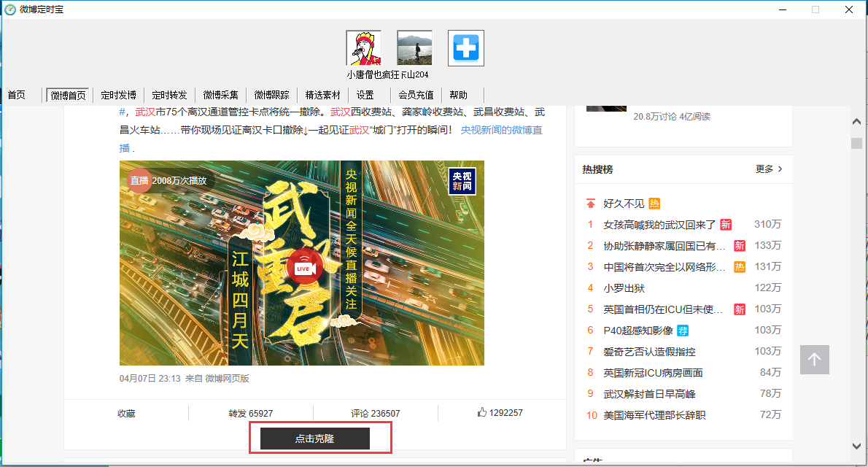Click the pinned-top icon beside 好久不见
Image resolution: width=868 pixels, height=467 pixels.
pyautogui.click(x=591, y=204)
